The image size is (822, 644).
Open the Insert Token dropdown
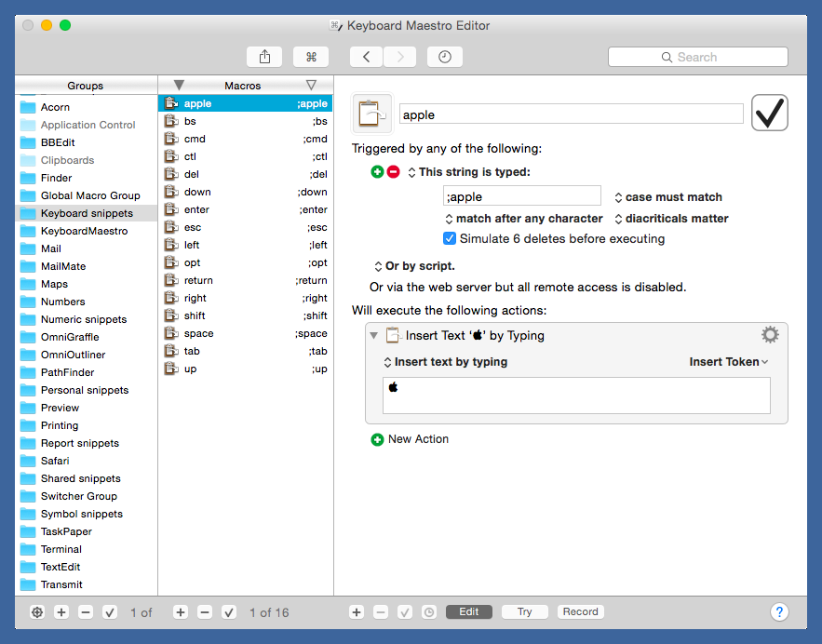pos(729,362)
